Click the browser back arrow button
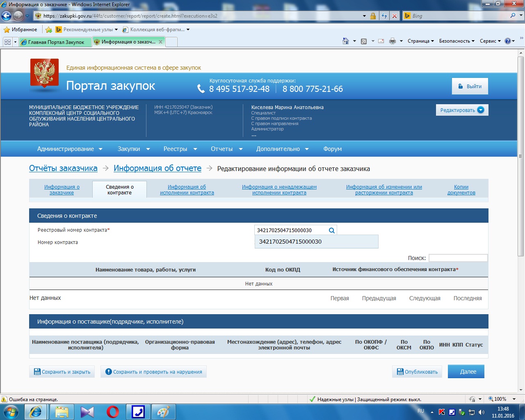 pyautogui.click(x=7, y=16)
